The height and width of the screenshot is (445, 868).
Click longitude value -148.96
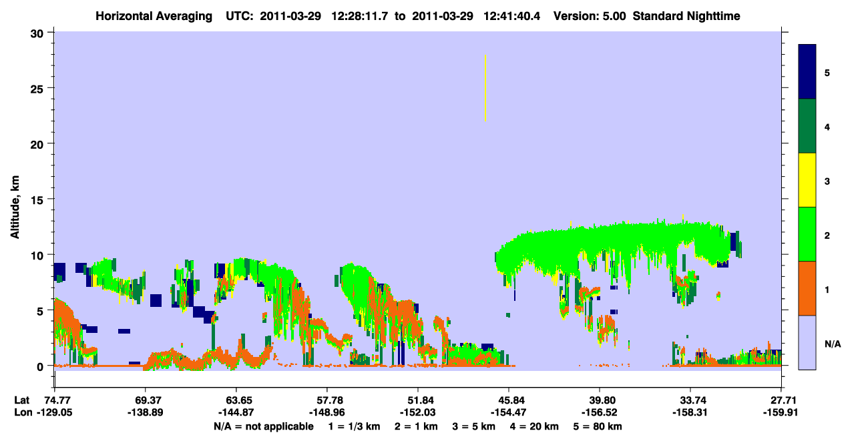pyautogui.click(x=327, y=413)
